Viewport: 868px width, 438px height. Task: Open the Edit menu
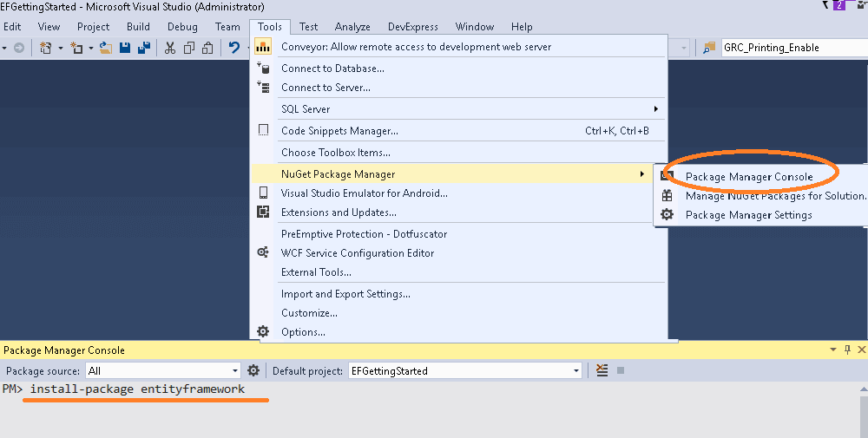coord(12,27)
